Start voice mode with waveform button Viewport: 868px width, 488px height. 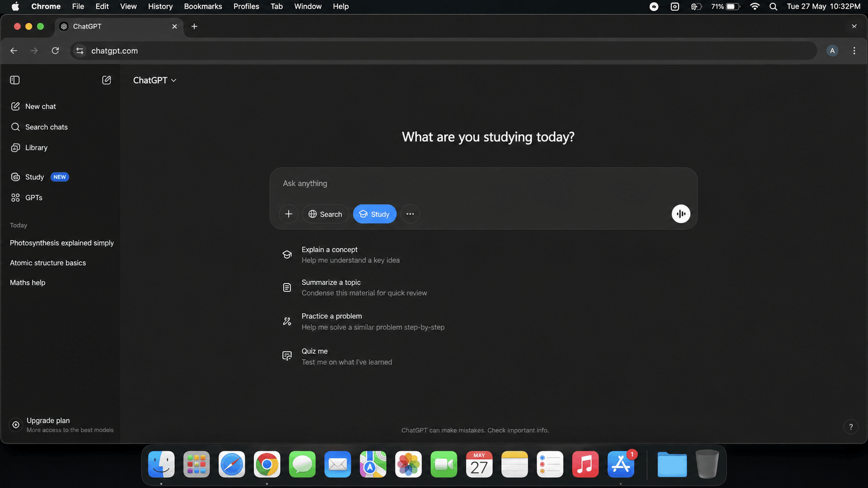click(x=681, y=214)
